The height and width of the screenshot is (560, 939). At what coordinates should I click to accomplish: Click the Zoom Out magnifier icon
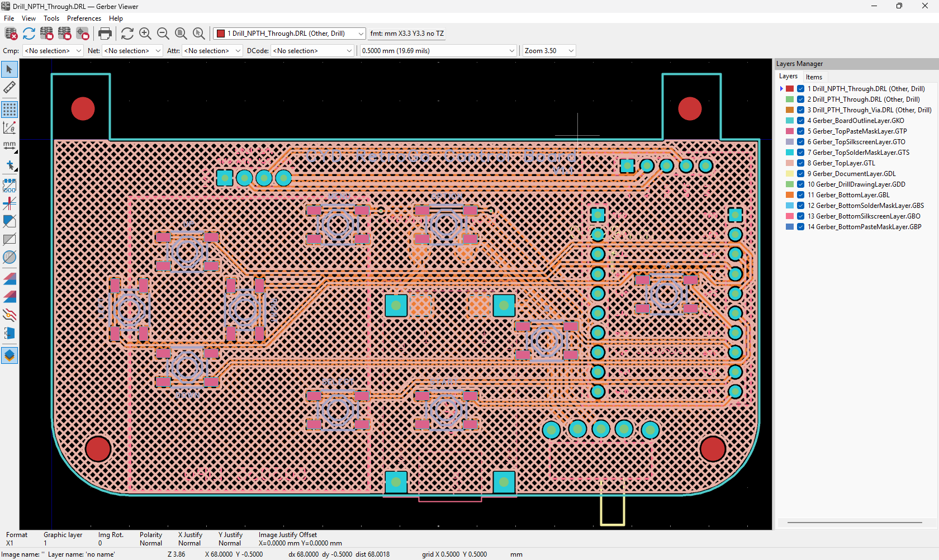coord(163,34)
